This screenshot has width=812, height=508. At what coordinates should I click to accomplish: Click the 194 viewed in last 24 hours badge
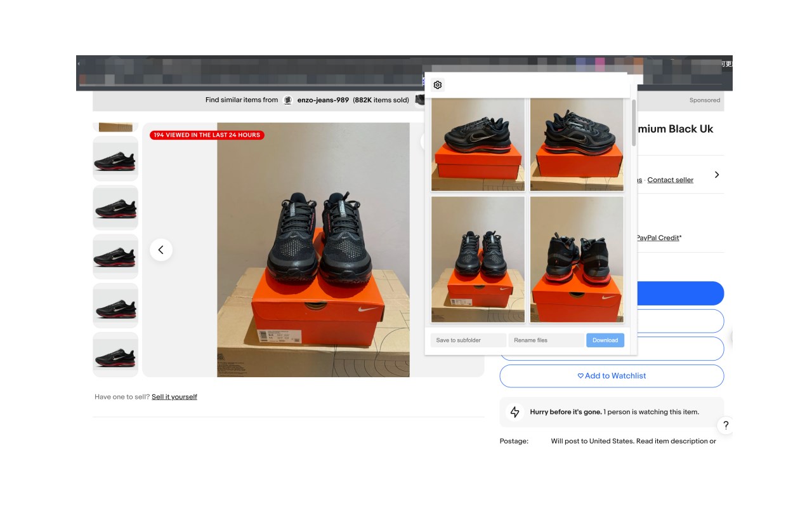tap(207, 135)
